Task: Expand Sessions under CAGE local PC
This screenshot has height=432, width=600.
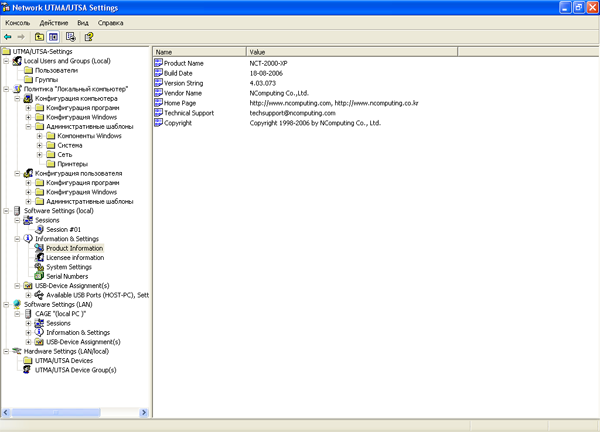Action: (28, 323)
